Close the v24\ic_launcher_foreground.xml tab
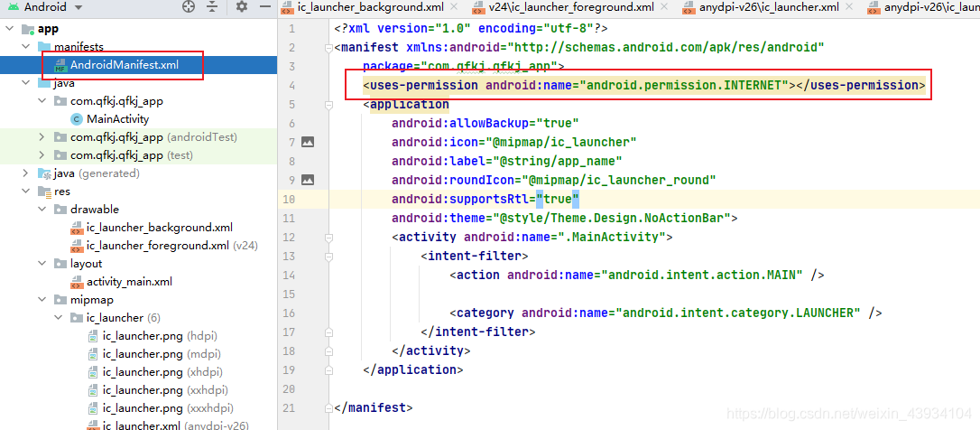The width and height of the screenshot is (980, 430). 666,7
